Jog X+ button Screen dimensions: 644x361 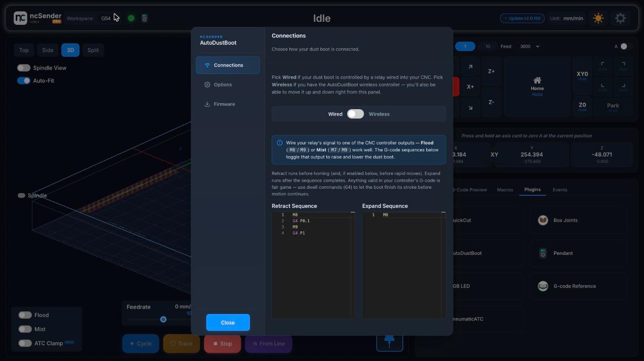pyautogui.click(x=470, y=87)
